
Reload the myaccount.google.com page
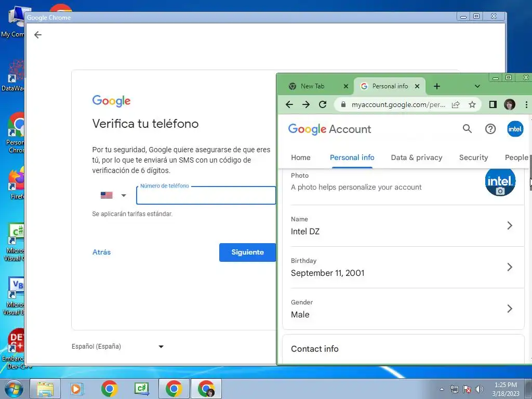pyautogui.click(x=323, y=104)
